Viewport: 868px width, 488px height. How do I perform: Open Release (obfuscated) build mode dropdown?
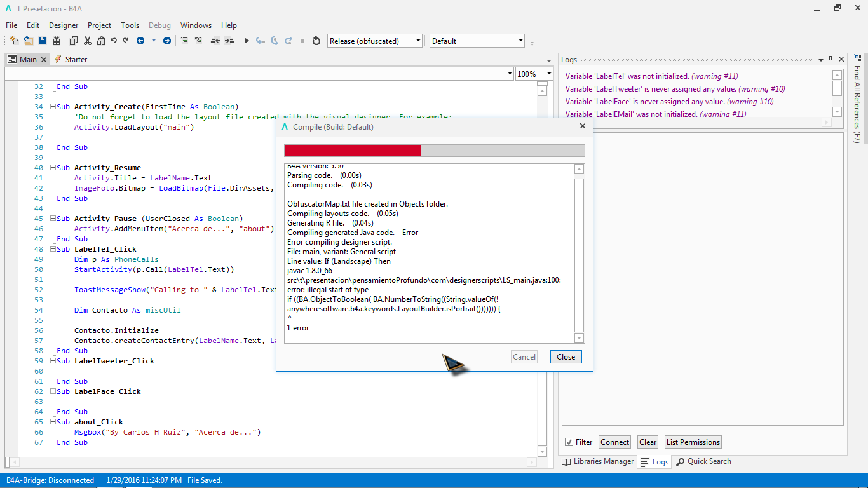[375, 41]
